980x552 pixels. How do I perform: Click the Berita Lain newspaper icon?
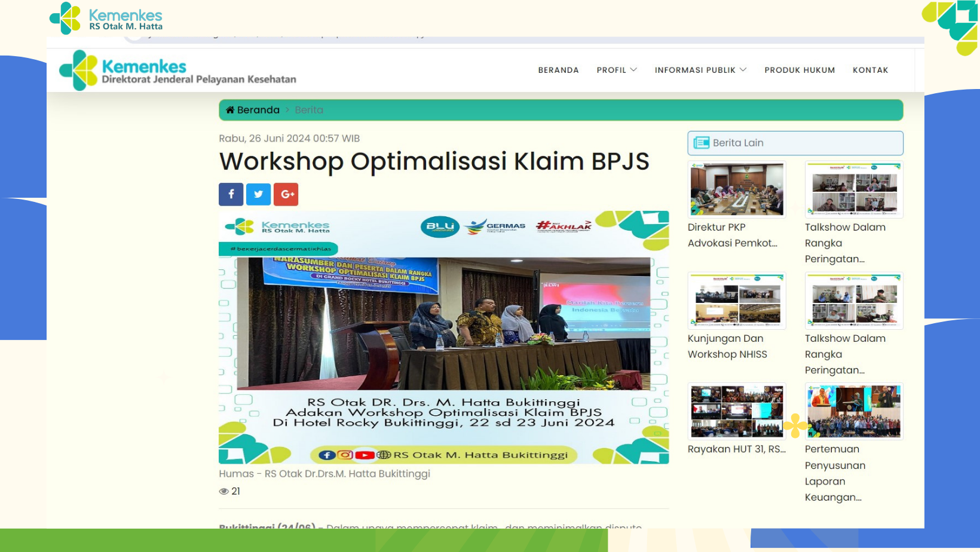(701, 143)
